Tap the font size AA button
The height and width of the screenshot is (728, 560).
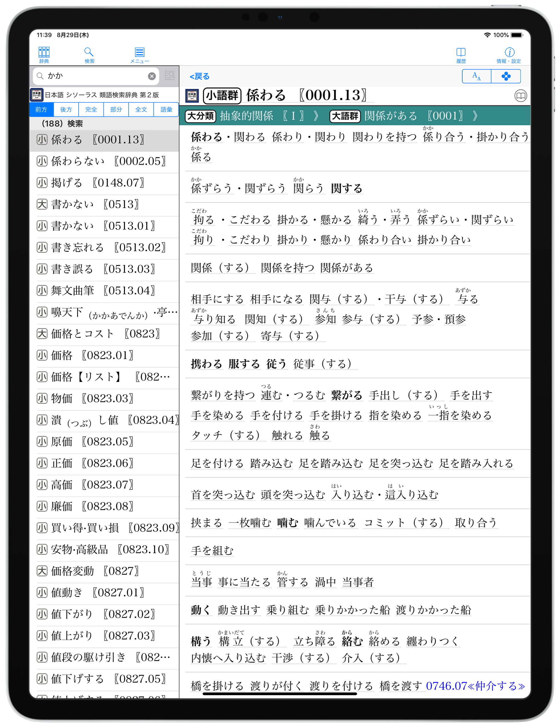point(476,76)
